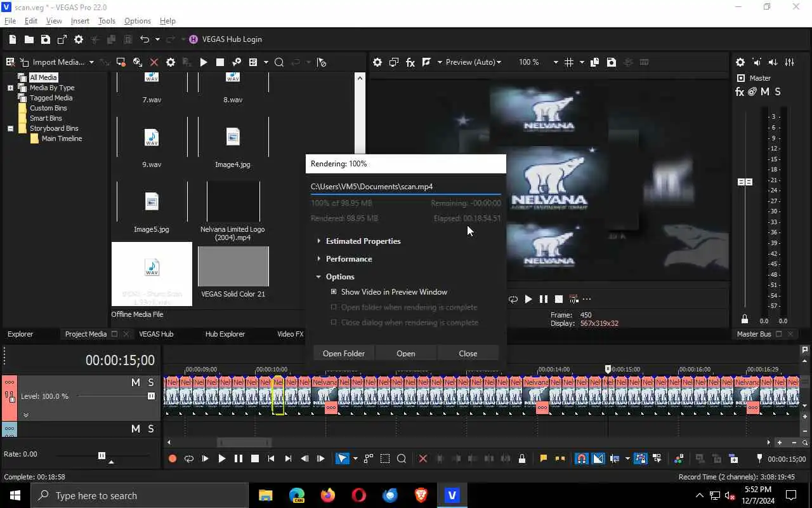Select the Normal Edit arrow tool

[343, 458]
